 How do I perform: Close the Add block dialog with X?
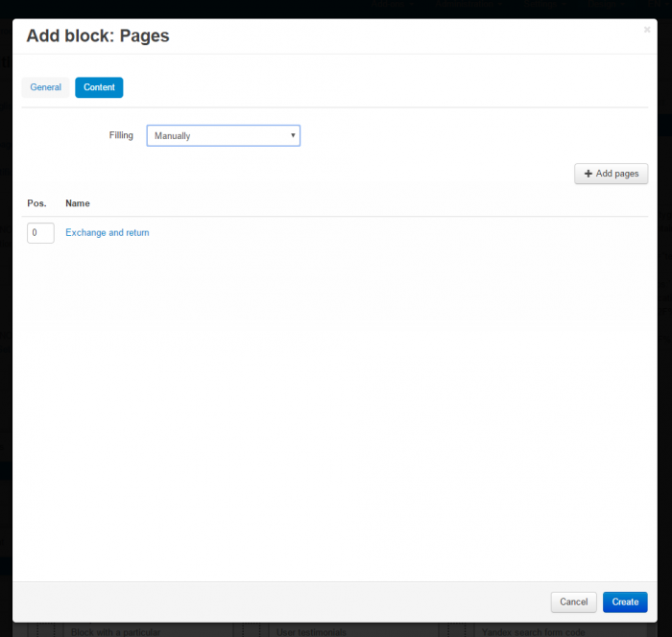[x=647, y=30]
